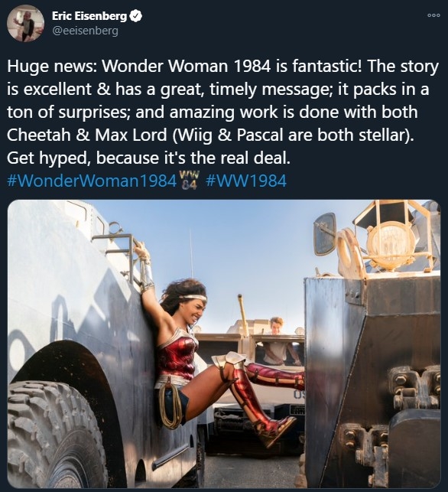Open Eric Eisenberg's profile avatar
This screenshot has height=492, width=448.
(x=25, y=23)
